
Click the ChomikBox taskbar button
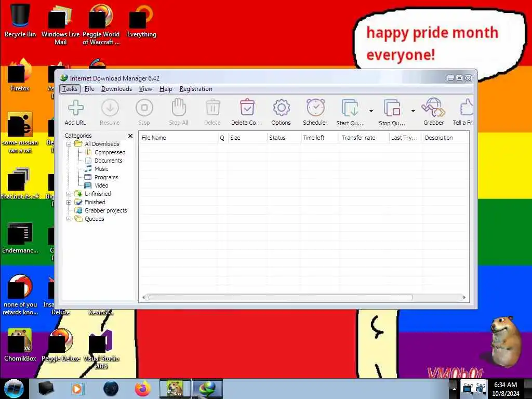175,389
